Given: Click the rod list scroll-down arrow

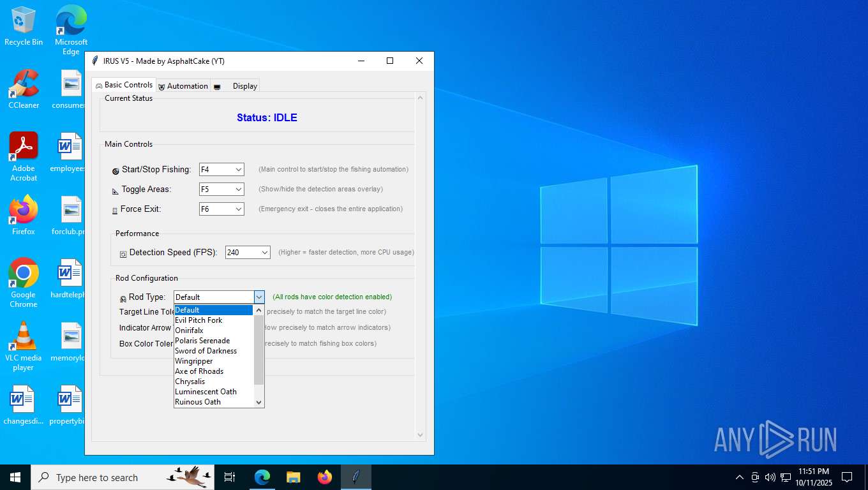Looking at the screenshot, I should (x=258, y=402).
